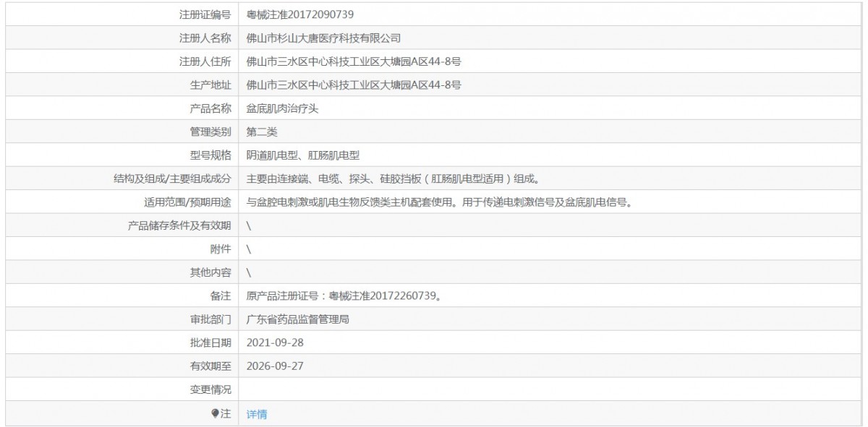The image size is (868, 427).
Task: Select the address value in the 生产地址 row
Action: click(354, 85)
